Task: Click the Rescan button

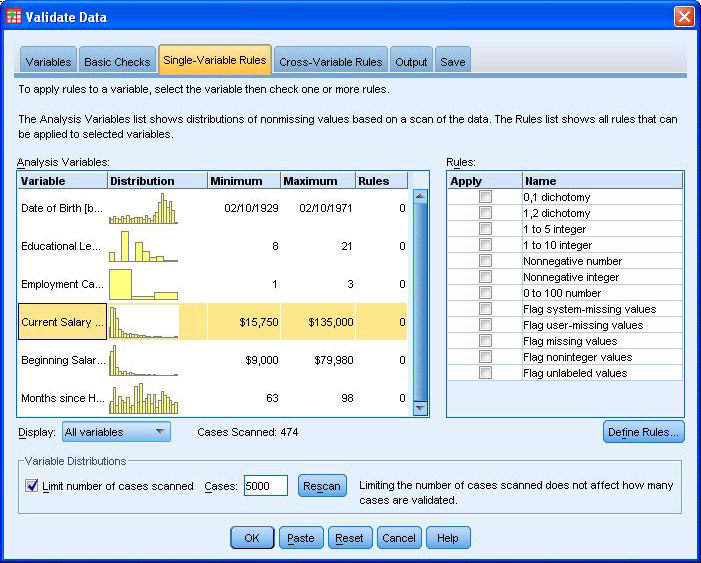Action: click(x=321, y=486)
